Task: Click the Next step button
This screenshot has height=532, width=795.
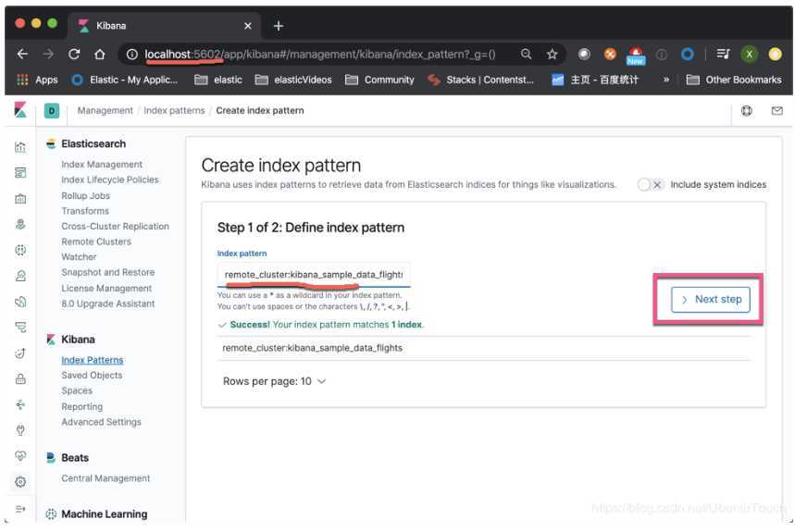Action: [711, 300]
